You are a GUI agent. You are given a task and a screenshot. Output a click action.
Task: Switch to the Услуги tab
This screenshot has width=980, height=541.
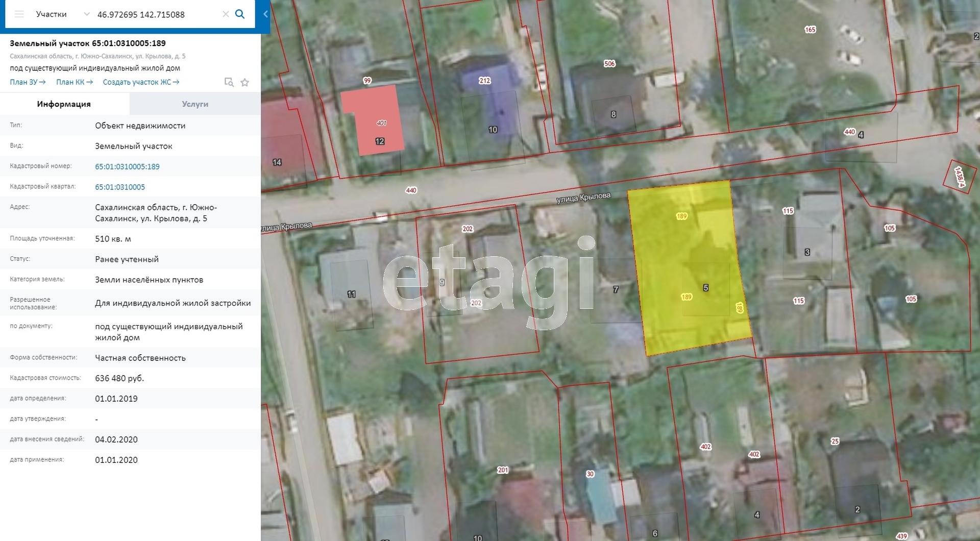(x=195, y=104)
